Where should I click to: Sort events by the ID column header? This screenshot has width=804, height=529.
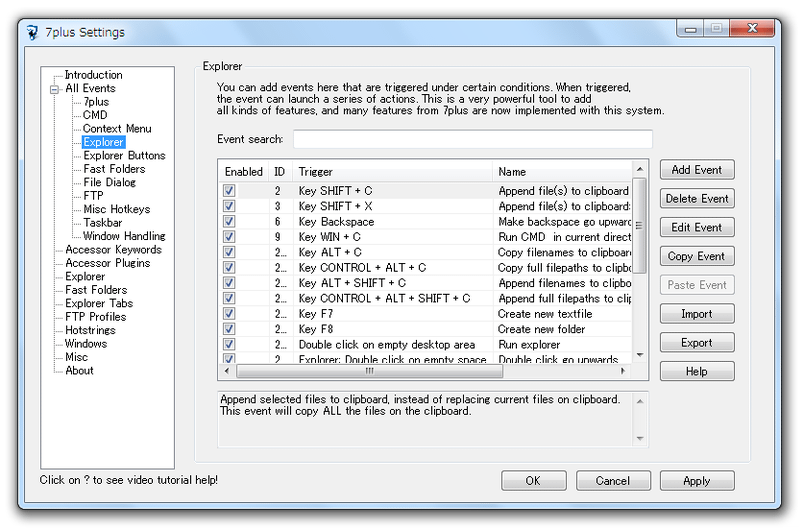point(280,172)
